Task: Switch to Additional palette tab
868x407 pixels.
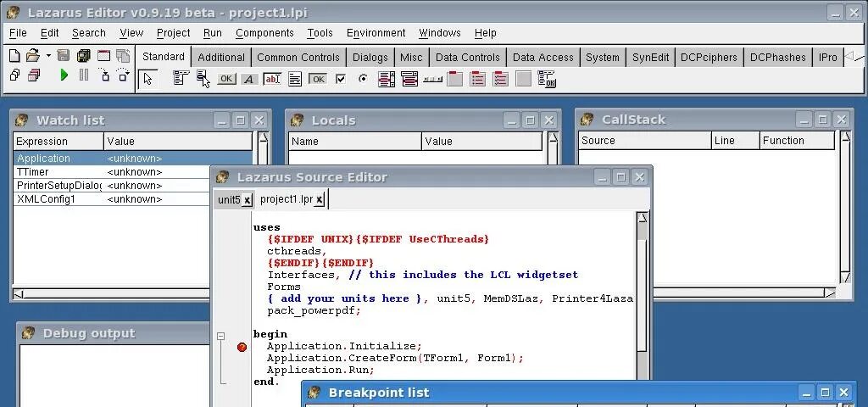Action: pos(221,57)
